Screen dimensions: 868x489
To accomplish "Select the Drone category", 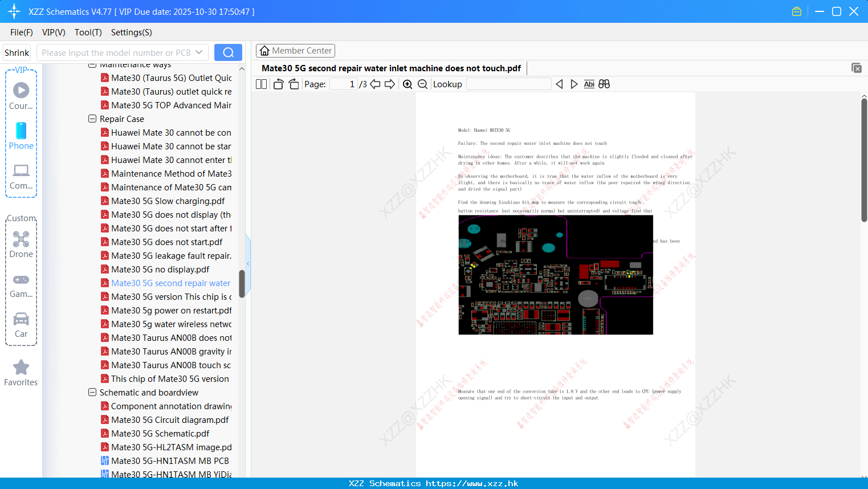I will tap(21, 245).
